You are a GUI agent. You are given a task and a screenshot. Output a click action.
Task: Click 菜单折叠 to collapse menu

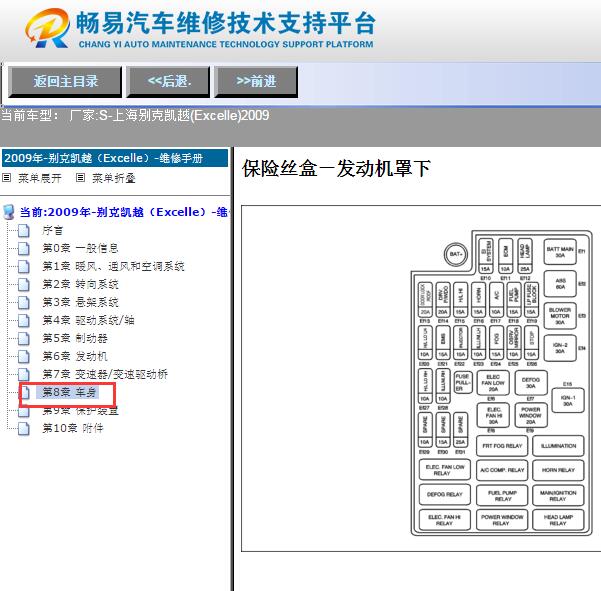114,178
